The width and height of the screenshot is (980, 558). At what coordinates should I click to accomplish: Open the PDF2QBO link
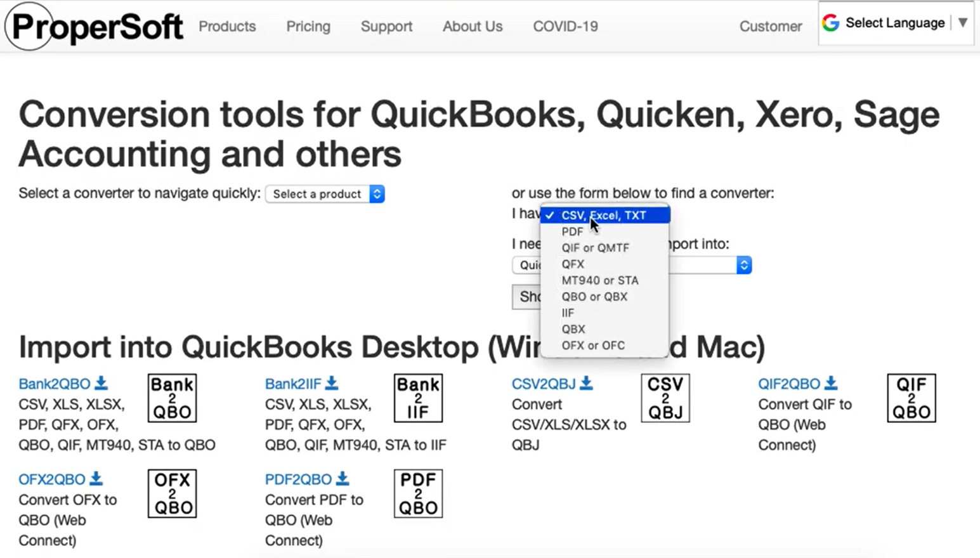(x=298, y=479)
